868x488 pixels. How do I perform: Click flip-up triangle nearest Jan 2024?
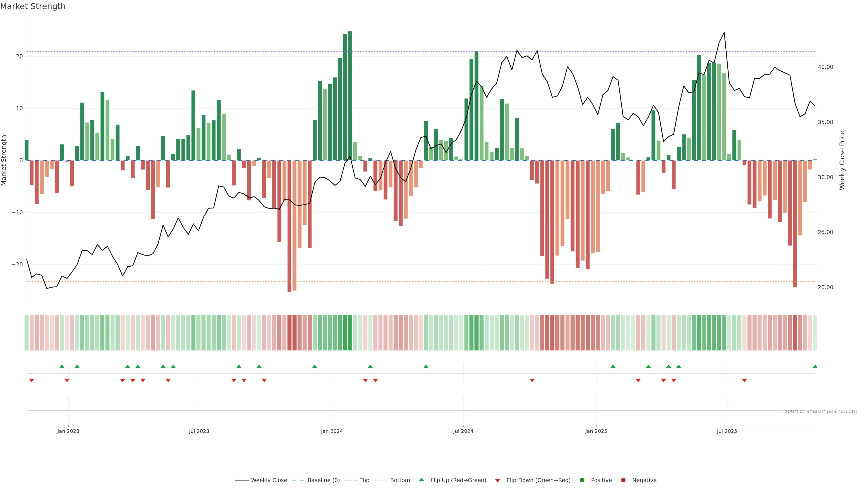click(x=314, y=366)
